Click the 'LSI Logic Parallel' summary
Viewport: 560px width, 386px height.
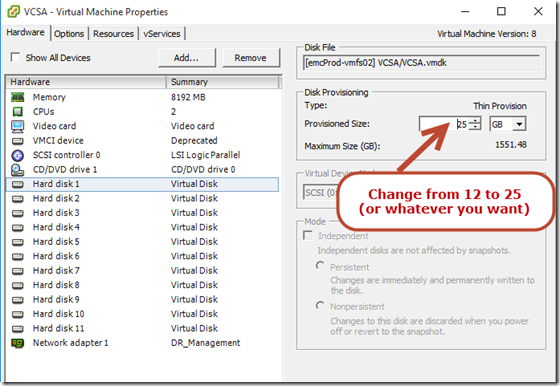pyautogui.click(x=205, y=155)
